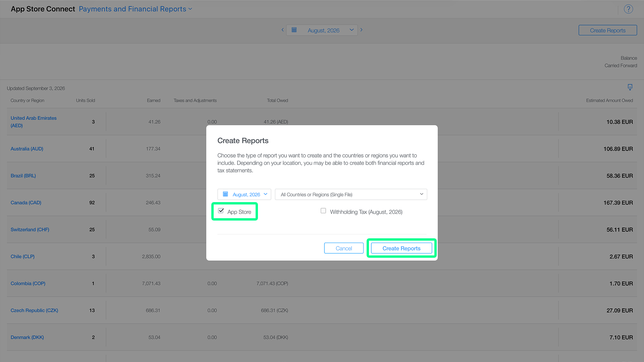Open the dialog's August, 2026 month dropdown
Screen dimensions: 644x362
[x=244, y=194]
